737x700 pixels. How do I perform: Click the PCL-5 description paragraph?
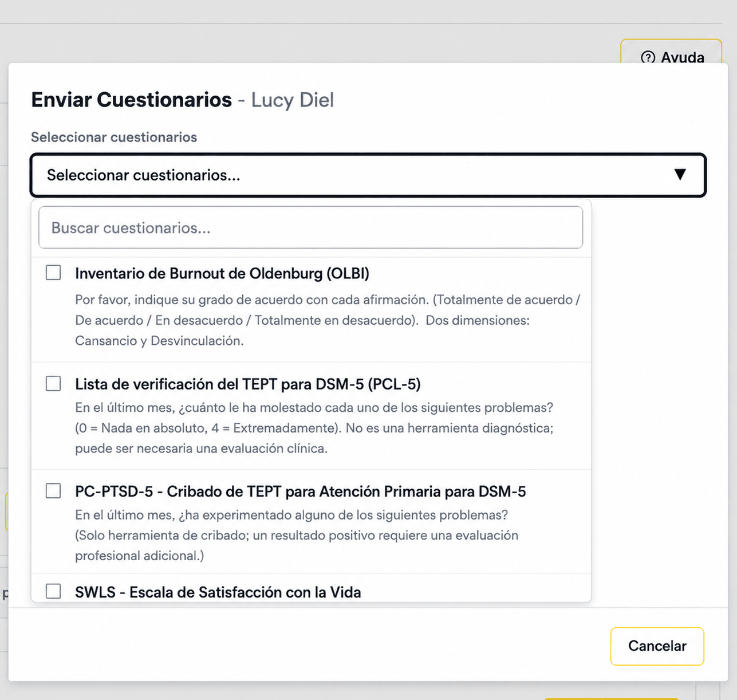[314, 428]
